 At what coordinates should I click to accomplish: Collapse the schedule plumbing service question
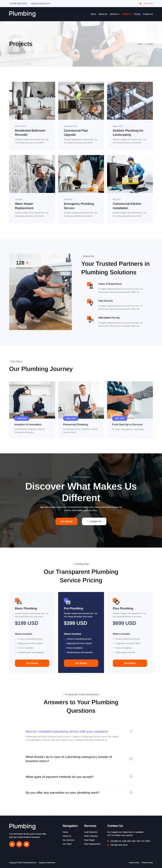[131, 731]
